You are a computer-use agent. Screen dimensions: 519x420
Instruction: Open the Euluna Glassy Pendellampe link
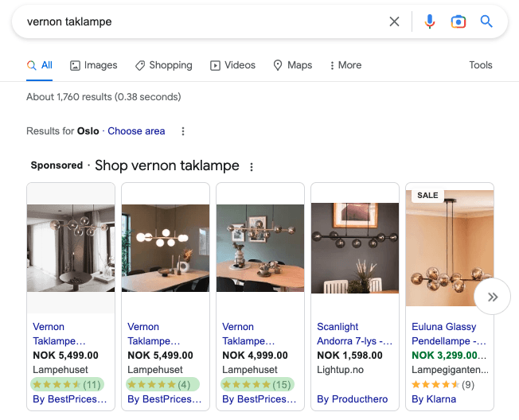pos(449,333)
